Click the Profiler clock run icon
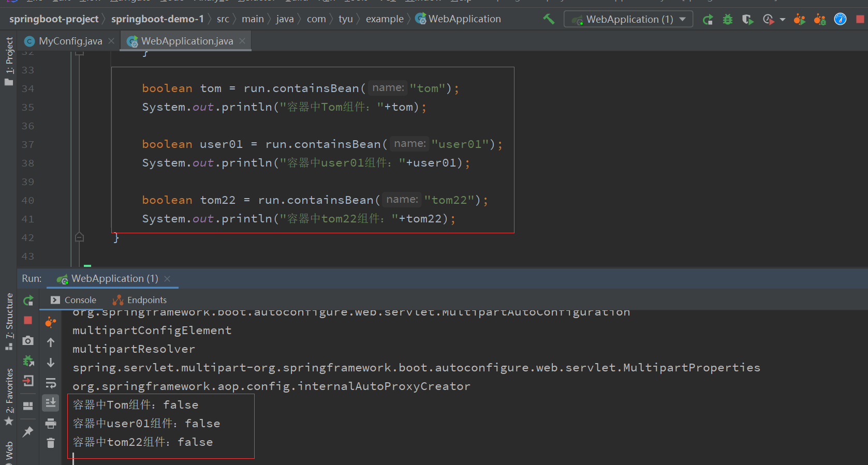Viewport: 868px width, 465px height. (768, 20)
